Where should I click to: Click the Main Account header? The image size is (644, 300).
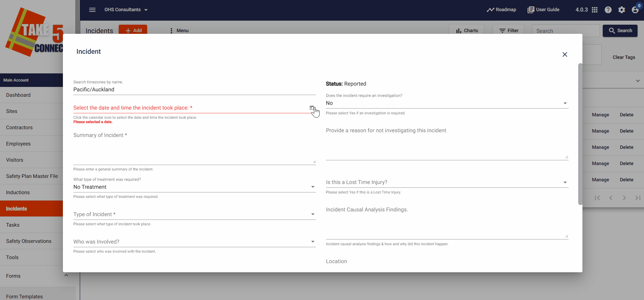pos(31,80)
